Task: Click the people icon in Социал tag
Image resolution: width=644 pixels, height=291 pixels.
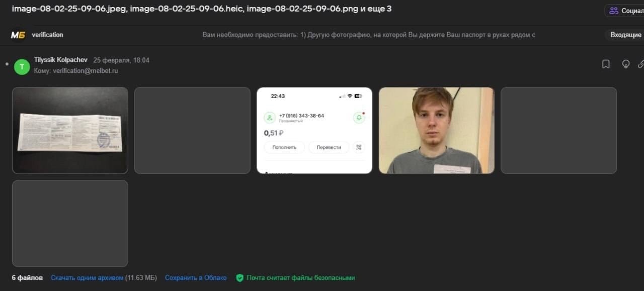Action: [614, 11]
